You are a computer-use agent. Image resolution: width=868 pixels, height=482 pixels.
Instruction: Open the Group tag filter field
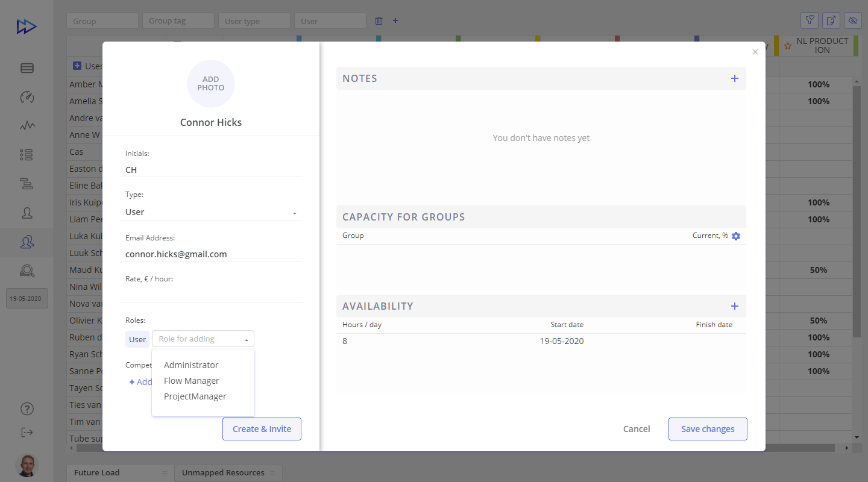pos(178,20)
